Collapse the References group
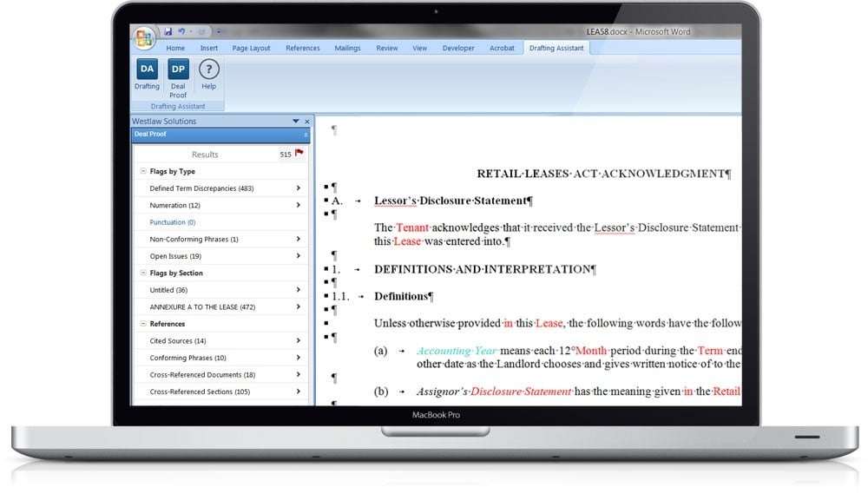This screenshot has height=494, width=868. [x=143, y=324]
